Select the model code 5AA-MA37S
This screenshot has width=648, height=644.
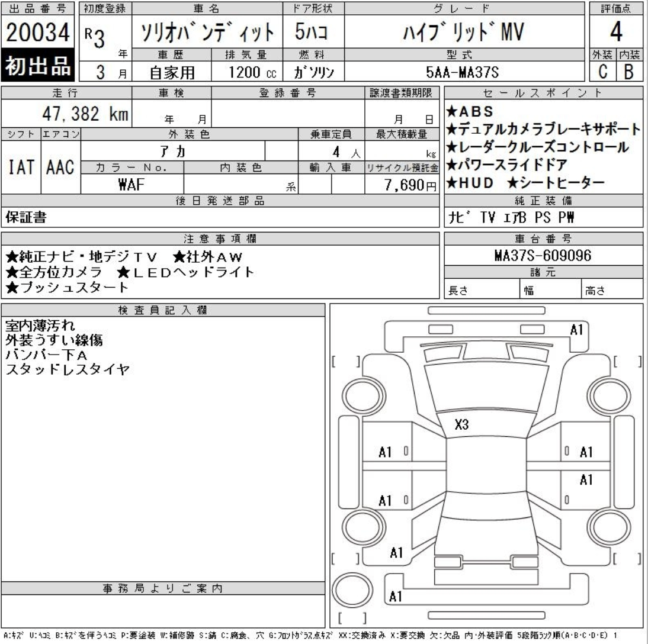(463, 72)
